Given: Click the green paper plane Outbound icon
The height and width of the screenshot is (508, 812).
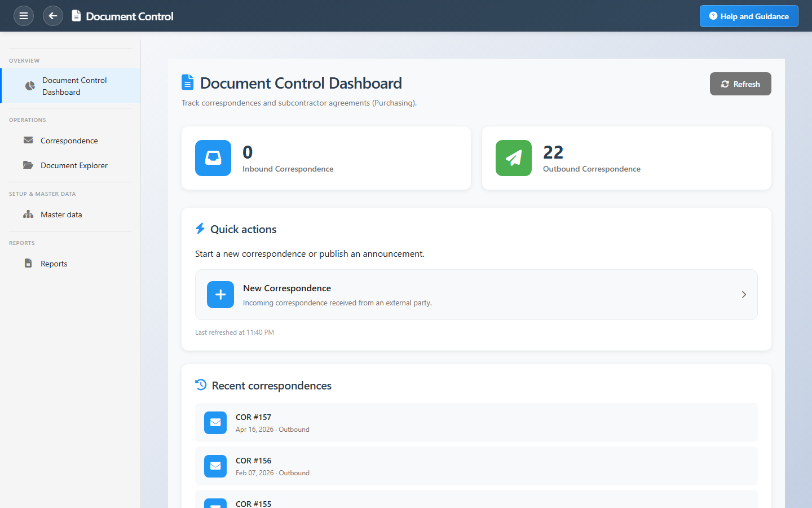Looking at the screenshot, I should tap(514, 158).
